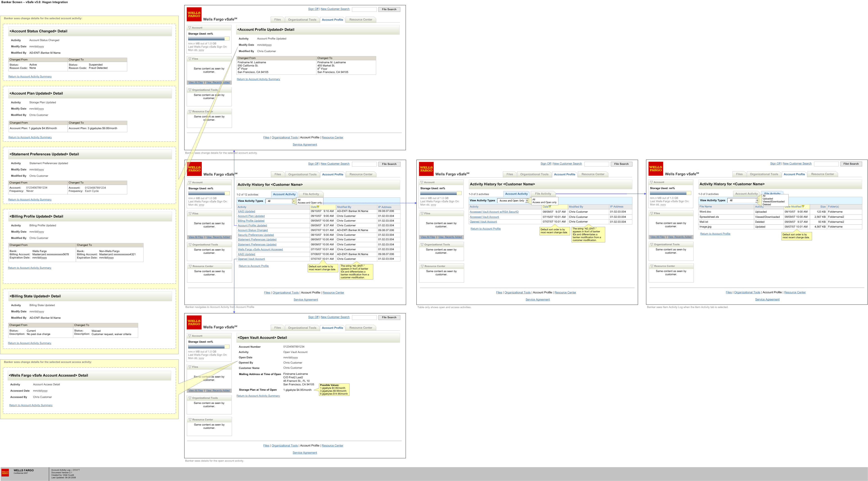Image resolution: width=868 pixels, height=481 pixels.
Task: Click storage used bar on Account Profile Updated Detail screen
Action: pyautogui.click(x=209, y=39)
